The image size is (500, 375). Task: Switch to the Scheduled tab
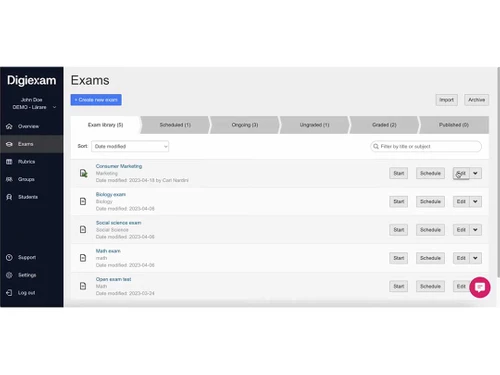click(x=175, y=125)
